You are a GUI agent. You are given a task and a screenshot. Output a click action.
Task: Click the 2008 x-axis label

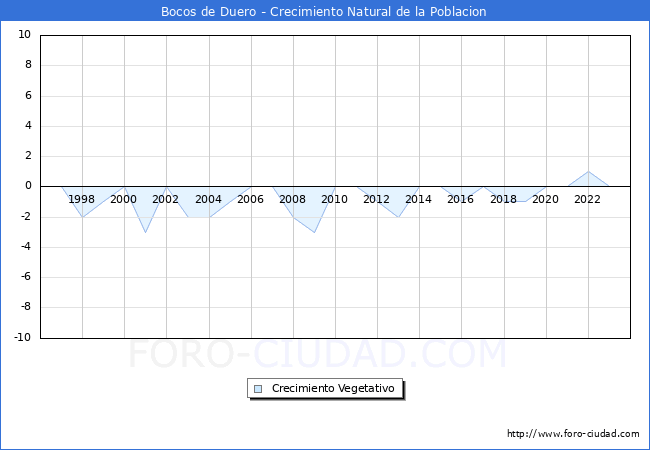pyautogui.click(x=292, y=199)
